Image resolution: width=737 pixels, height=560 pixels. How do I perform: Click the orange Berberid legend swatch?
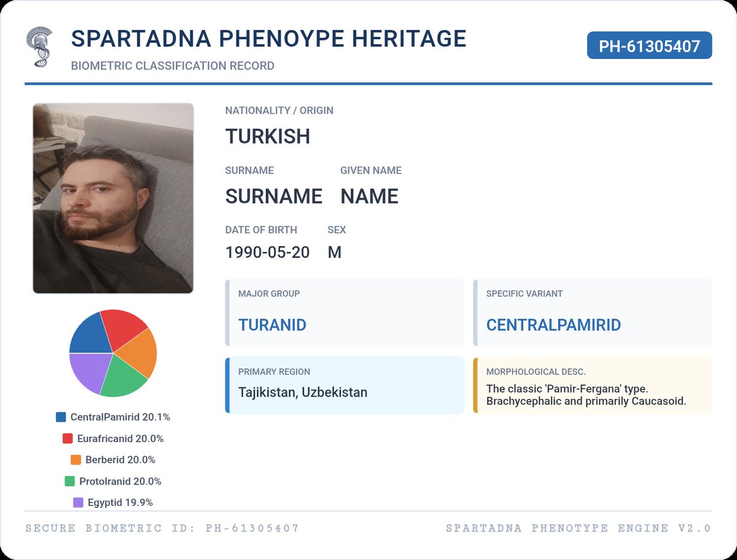coord(76,460)
